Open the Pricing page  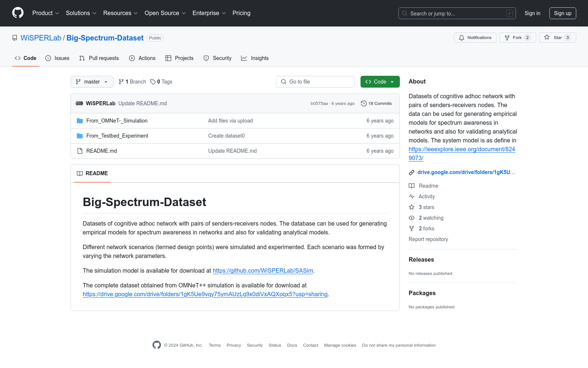(241, 13)
